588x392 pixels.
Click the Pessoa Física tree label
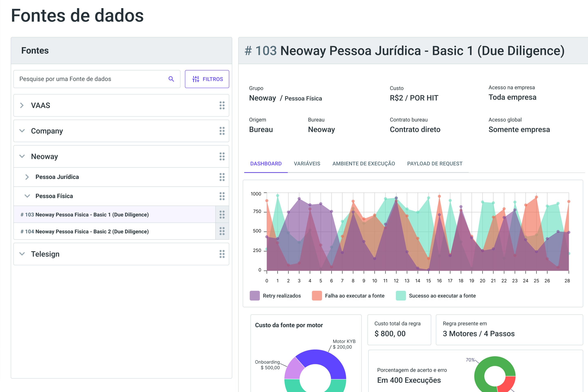tap(54, 196)
